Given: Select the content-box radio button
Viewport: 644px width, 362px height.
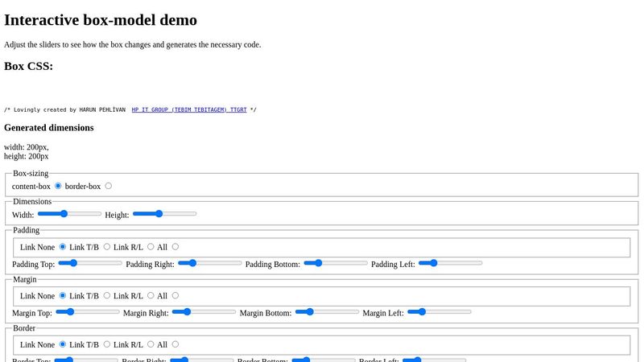Looking at the screenshot, I should 58,186.
